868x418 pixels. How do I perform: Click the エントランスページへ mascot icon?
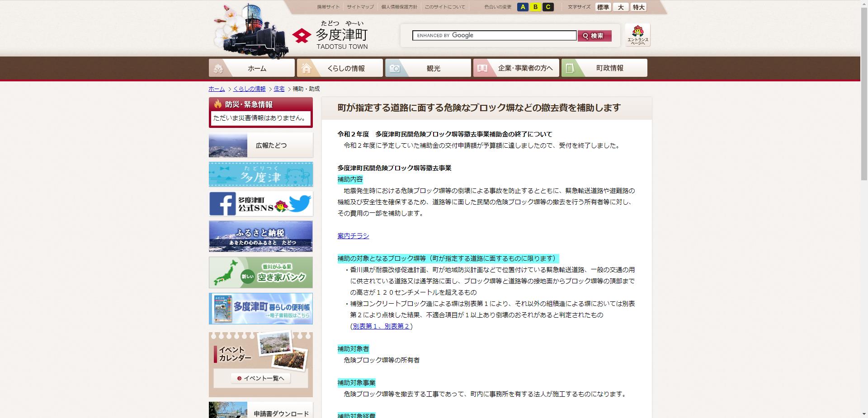pyautogui.click(x=637, y=32)
